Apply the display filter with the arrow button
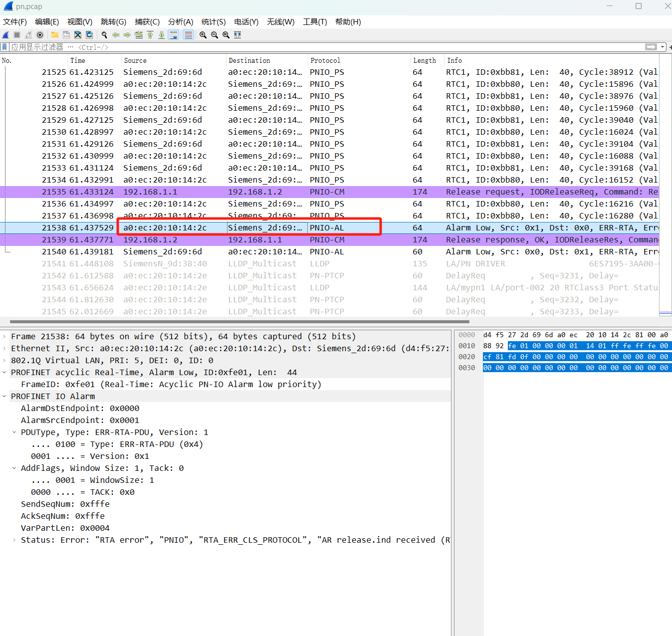Image resolution: width=672 pixels, height=636 pixels. point(651,47)
